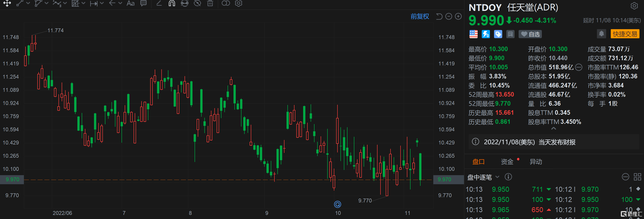Open trend line tool options arrow
Screen dimensions: 644x219
tap(28, 3)
